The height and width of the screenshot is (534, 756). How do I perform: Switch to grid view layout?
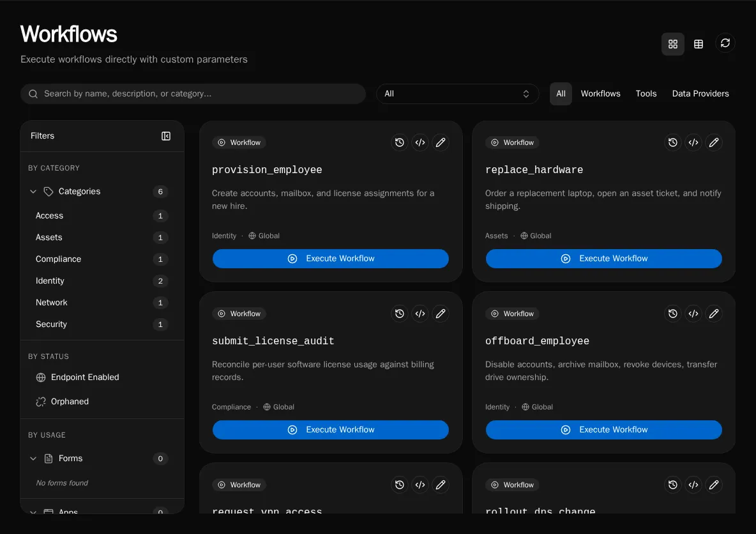[672, 44]
